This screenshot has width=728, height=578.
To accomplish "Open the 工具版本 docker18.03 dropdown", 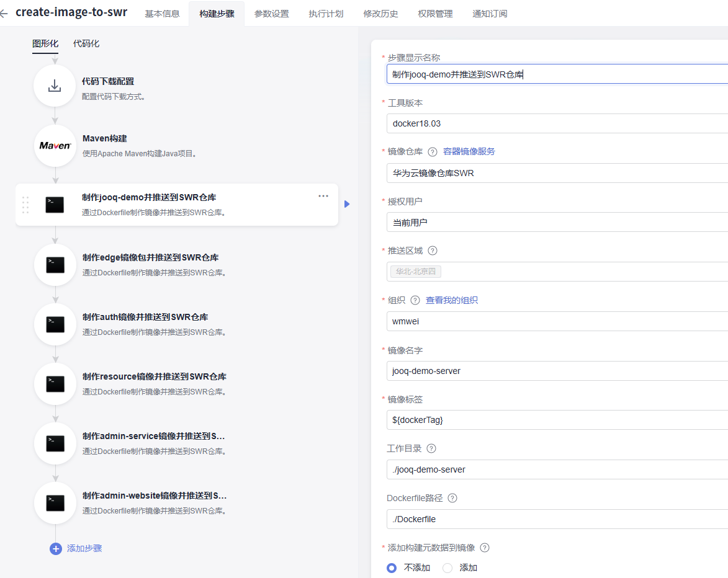I will 557,123.
